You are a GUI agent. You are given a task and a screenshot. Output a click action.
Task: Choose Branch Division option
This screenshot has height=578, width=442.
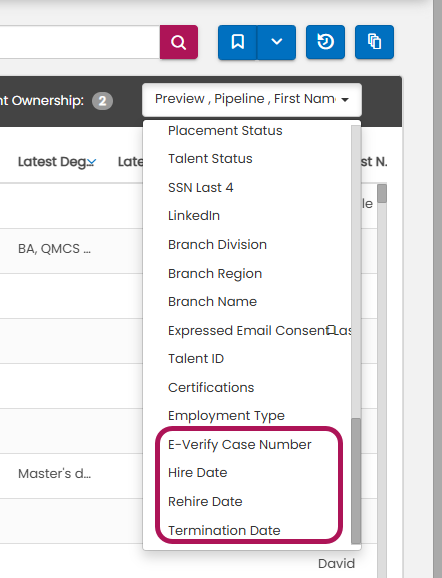pyautogui.click(x=217, y=245)
